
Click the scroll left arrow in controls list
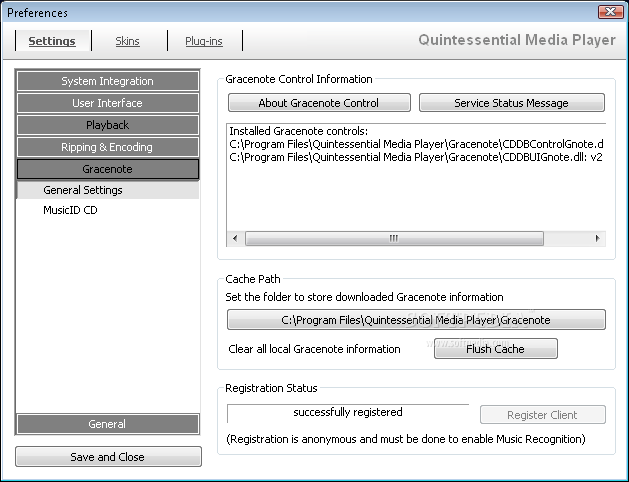[235, 238]
